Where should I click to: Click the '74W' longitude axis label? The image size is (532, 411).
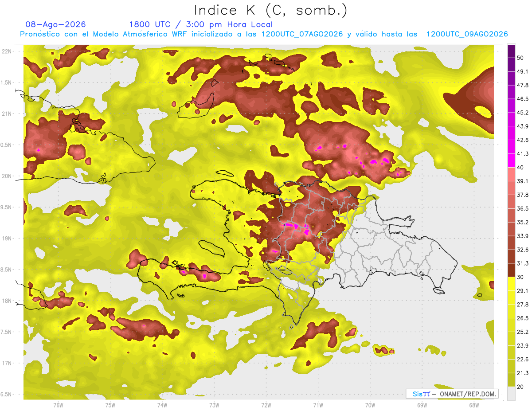pyautogui.click(x=162, y=405)
